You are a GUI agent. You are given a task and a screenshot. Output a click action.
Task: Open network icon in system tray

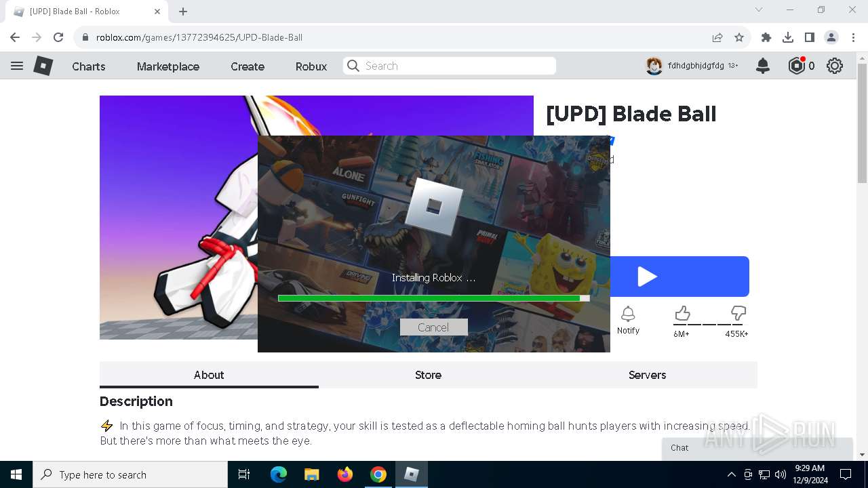(x=764, y=474)
